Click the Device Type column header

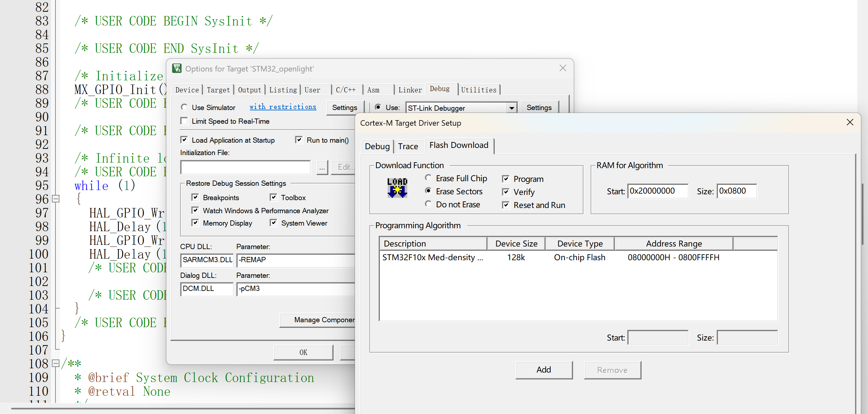point(580,244)
